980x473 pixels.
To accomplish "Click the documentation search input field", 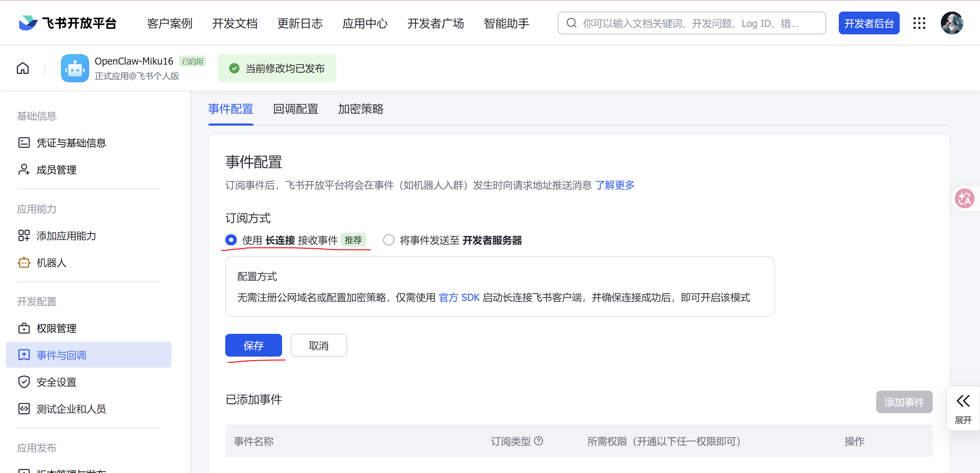I will tap(692, 23).
